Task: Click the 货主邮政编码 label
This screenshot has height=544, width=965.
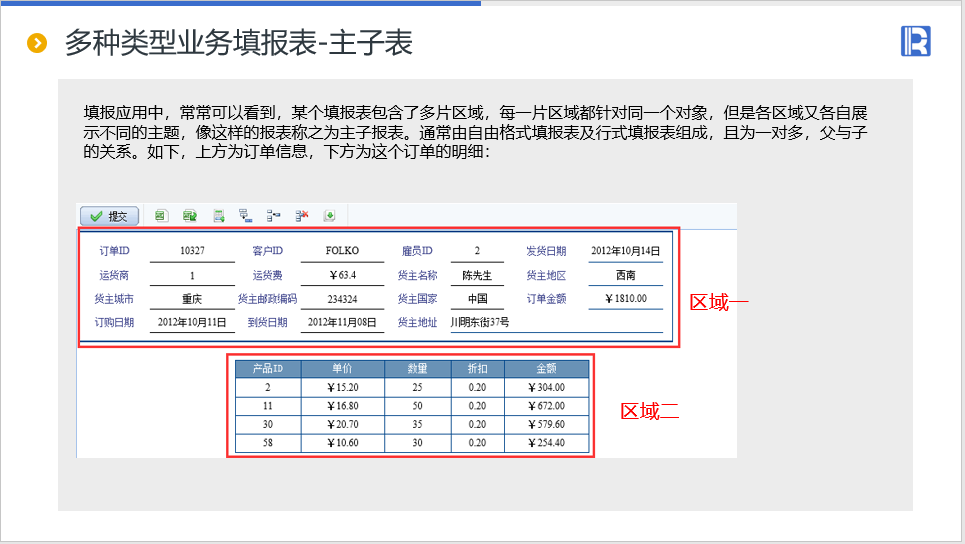Action: [x=268, y=299]
